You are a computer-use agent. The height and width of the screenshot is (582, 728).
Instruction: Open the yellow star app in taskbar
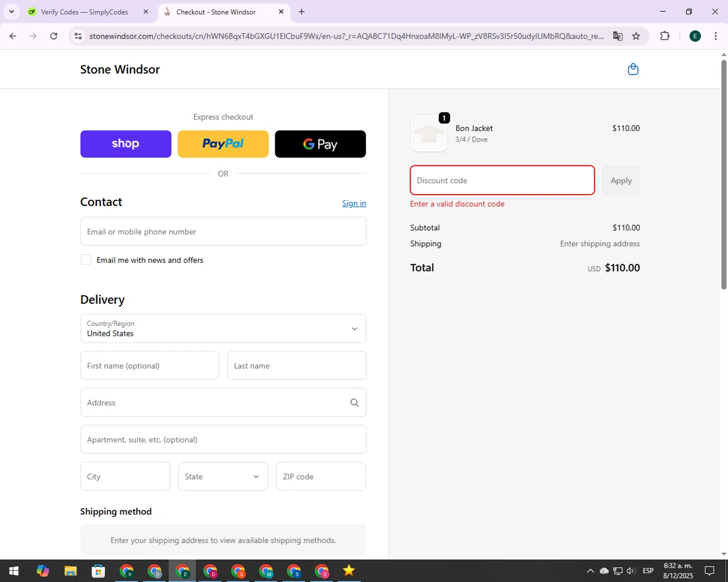[x=349, y=571]
